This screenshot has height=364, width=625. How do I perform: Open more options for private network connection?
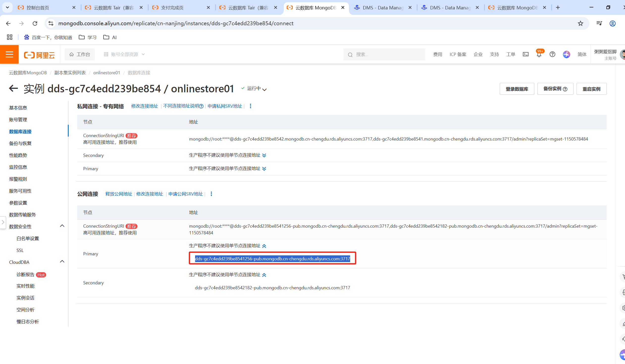pyautogui.click(x=250, y=106)
